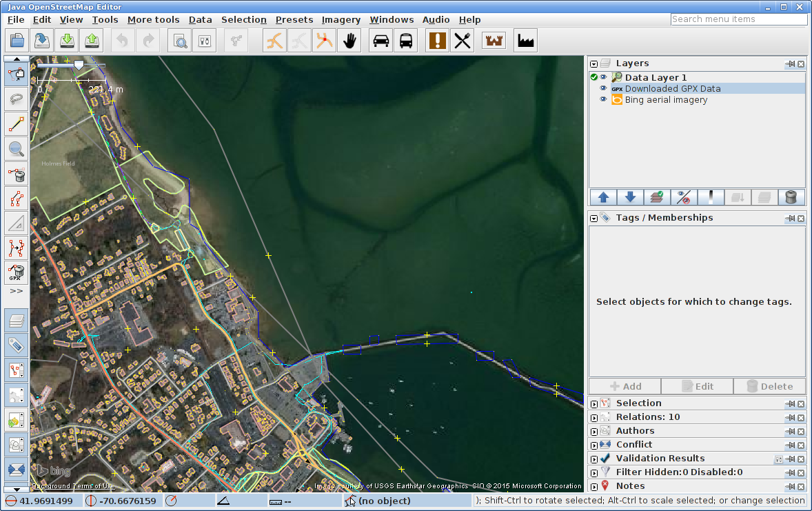Open the Presets menu
The image size is (812, 511).
tap(294, 20)
